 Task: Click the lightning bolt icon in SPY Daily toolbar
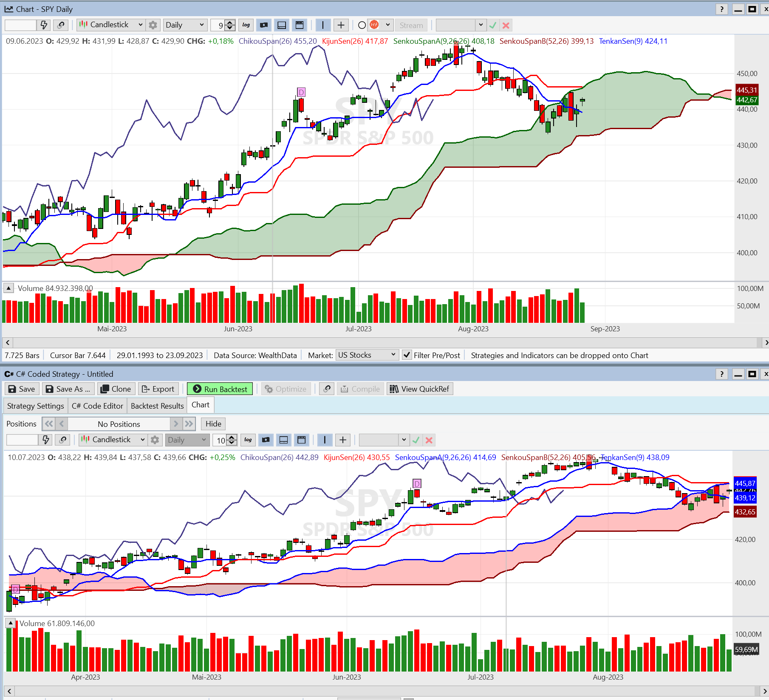(x=44, y=25)
